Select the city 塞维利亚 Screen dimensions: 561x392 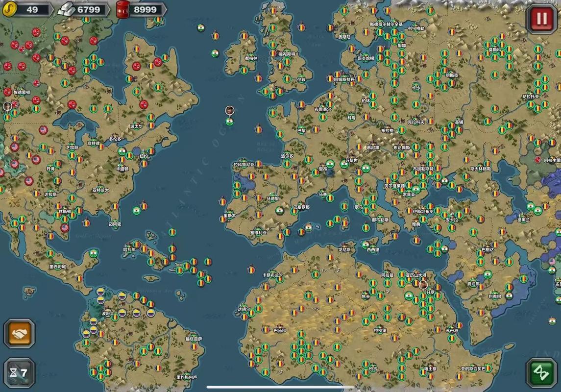(258, 233)
